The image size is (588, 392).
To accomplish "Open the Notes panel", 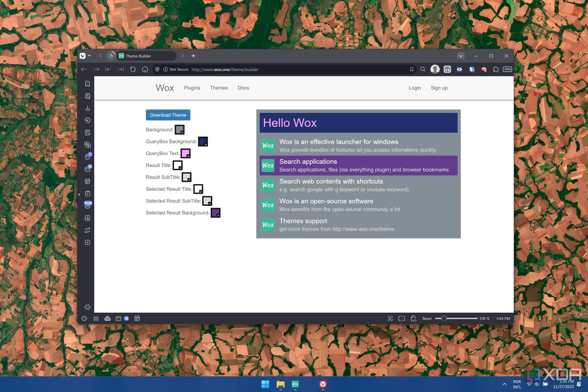I will [87, 132].
